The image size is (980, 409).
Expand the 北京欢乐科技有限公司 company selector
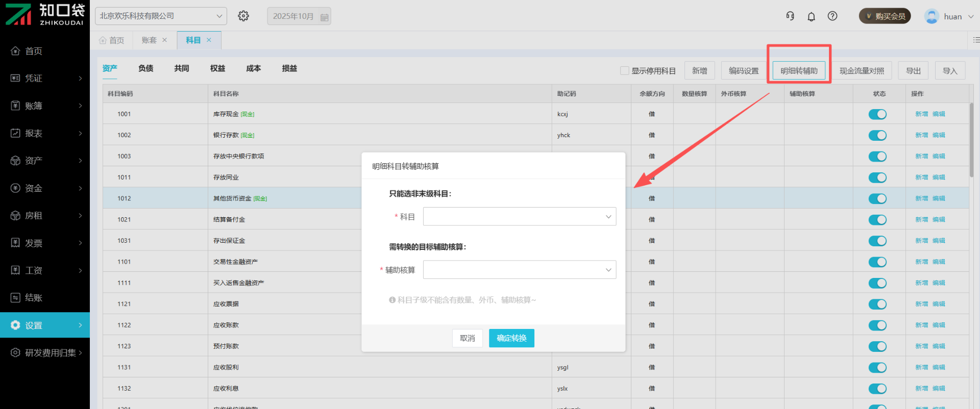pyautogui.click(x=161, y=16)
